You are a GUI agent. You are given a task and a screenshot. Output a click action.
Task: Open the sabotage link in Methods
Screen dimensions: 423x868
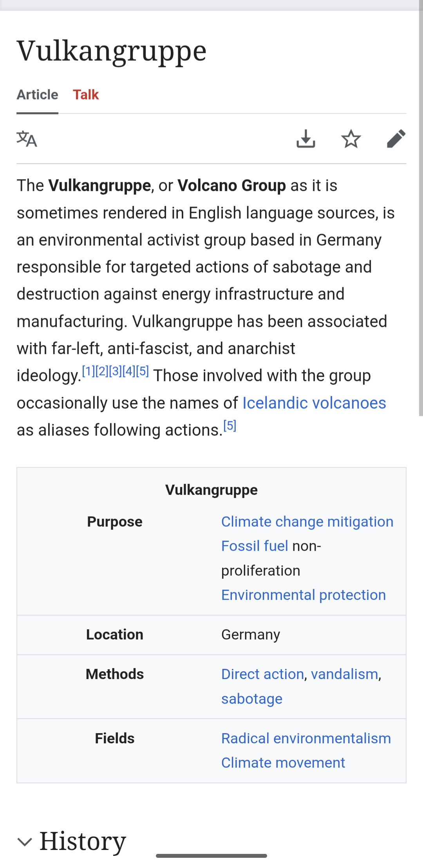click(252, 699)
